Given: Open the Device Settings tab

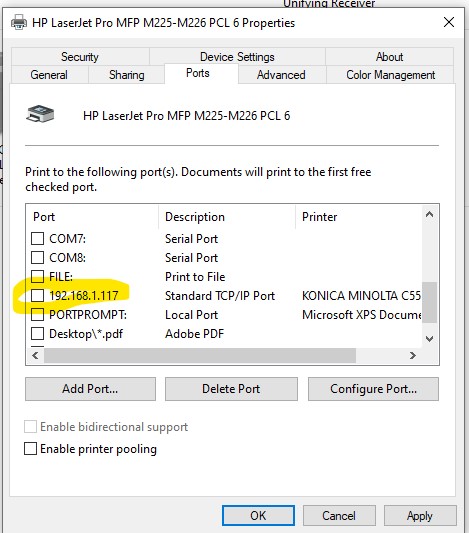Looking at the screenshot, I should click(237, 57).
